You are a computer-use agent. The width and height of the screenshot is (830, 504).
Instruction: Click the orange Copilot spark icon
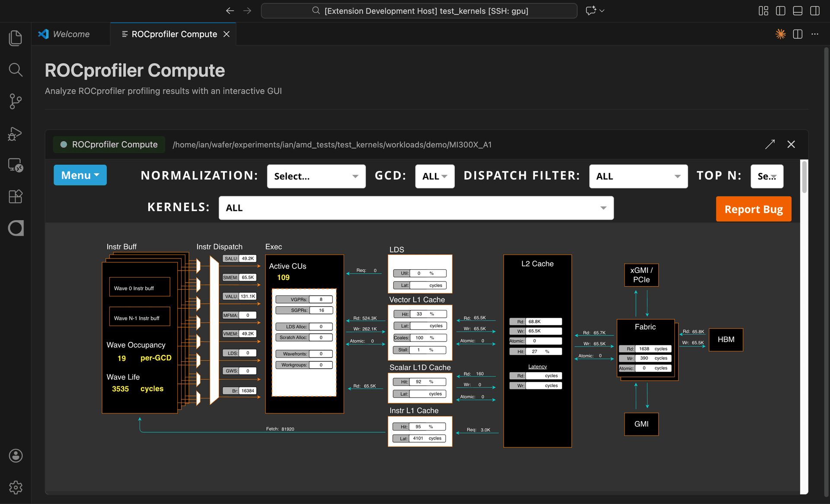[x=781, y=34]
